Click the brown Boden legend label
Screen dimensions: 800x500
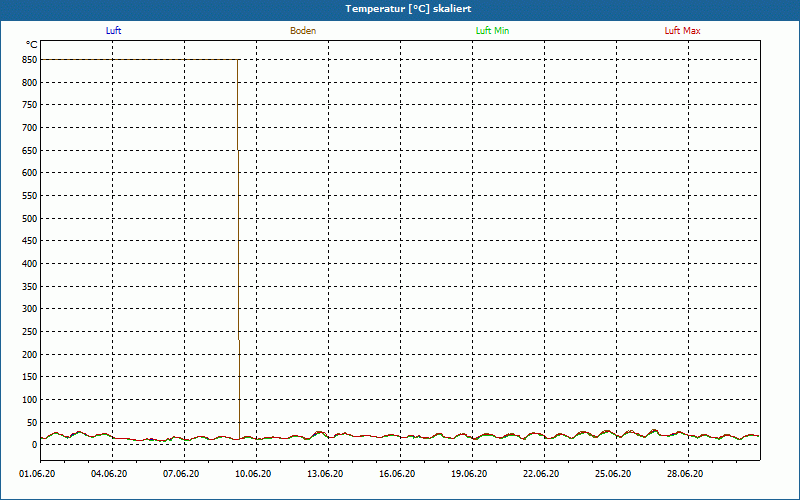click(303, 31)
